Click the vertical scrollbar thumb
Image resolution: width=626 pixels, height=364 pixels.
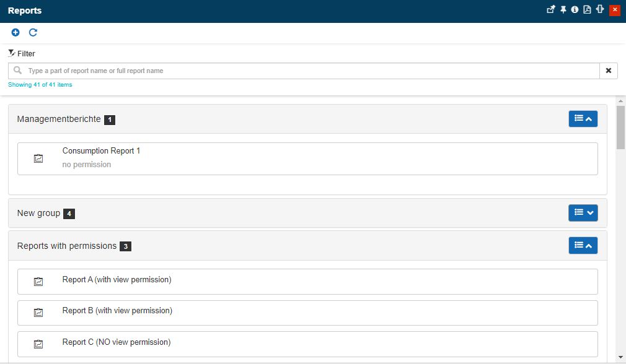pyautogui.click(x=620, y=127)
